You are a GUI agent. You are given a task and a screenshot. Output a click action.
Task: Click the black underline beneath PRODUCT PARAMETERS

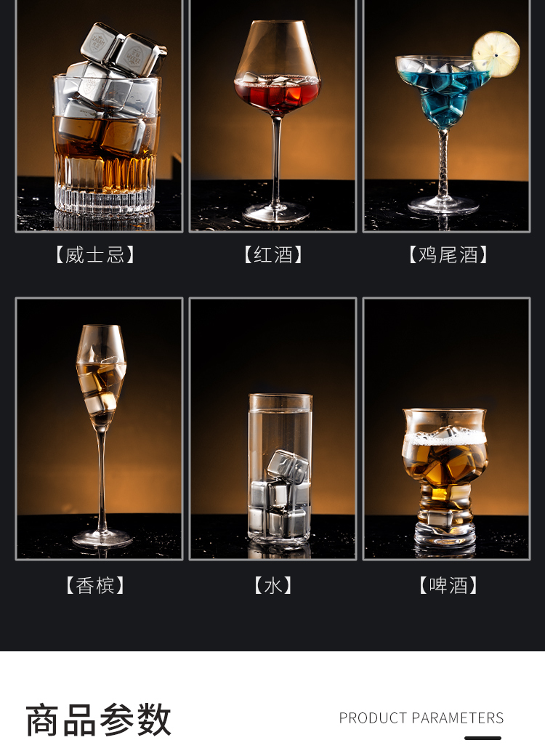click(483, 738)
